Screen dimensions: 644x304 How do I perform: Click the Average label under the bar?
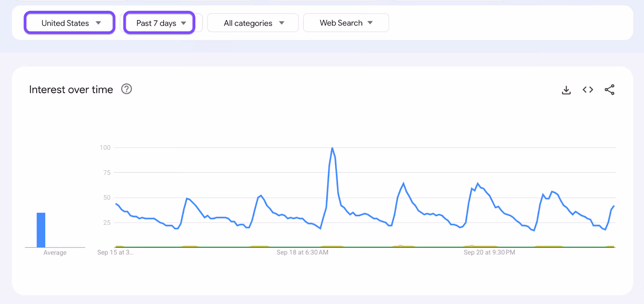(55, 253)
